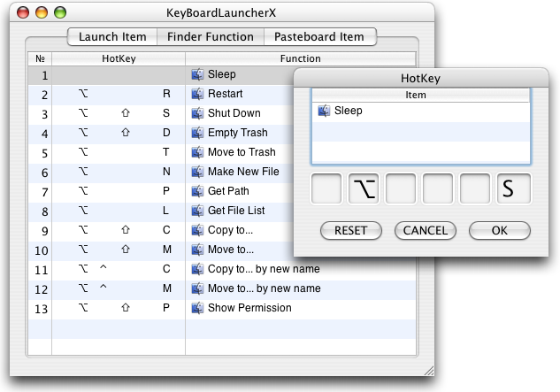Click the shift symbol in row 3 hotkey
The image size is (560, 392).
pos(126,113)
